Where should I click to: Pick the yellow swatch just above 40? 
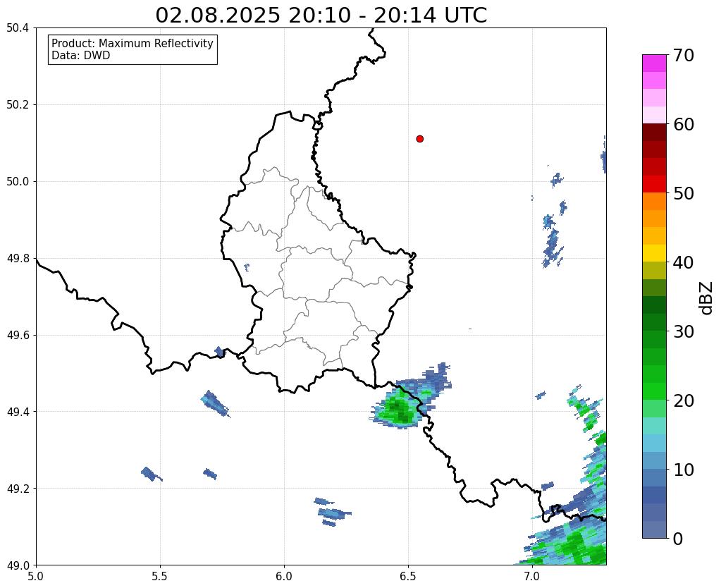(x=654, y=253)
